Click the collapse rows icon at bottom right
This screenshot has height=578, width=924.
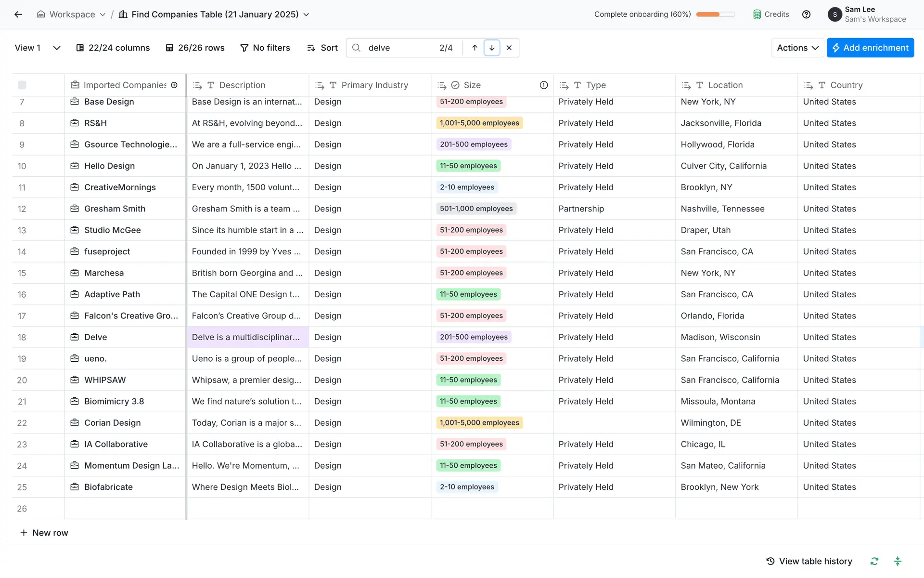click(898, 561)
